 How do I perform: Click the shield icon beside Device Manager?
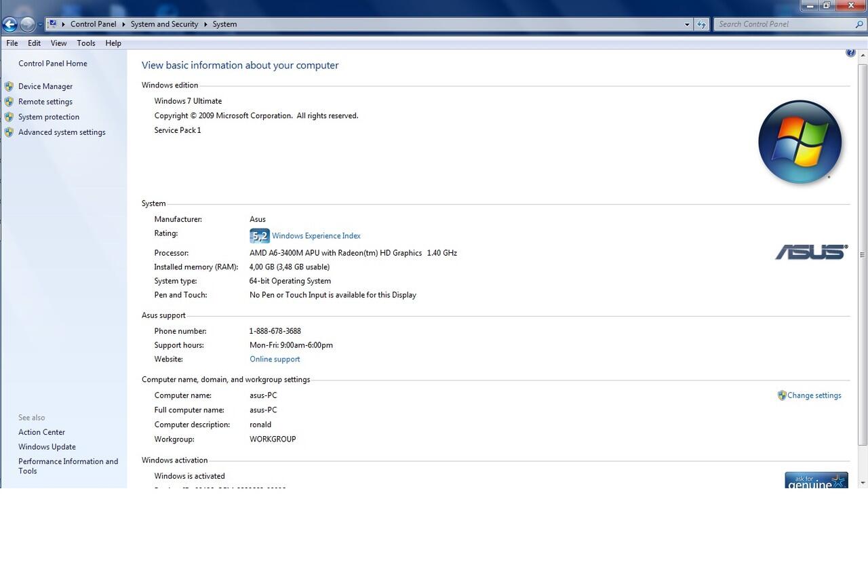[9, 86]
